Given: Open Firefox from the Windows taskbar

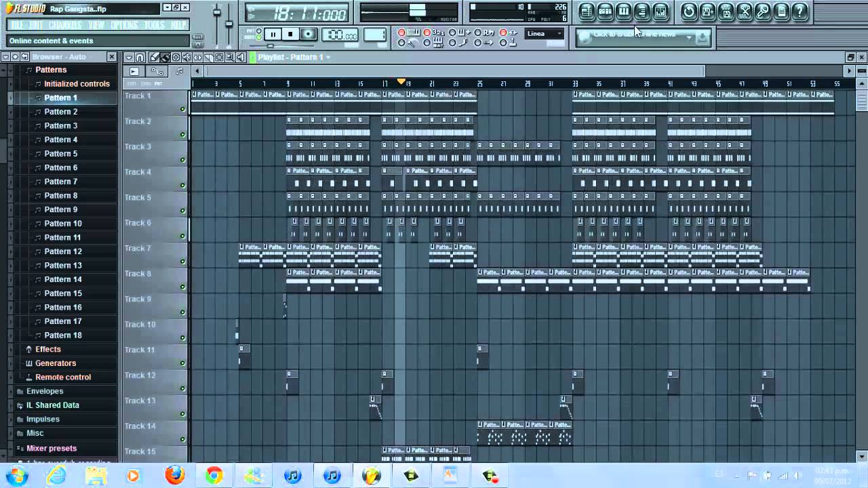Looking at the screenshot, I should [175, 475].
